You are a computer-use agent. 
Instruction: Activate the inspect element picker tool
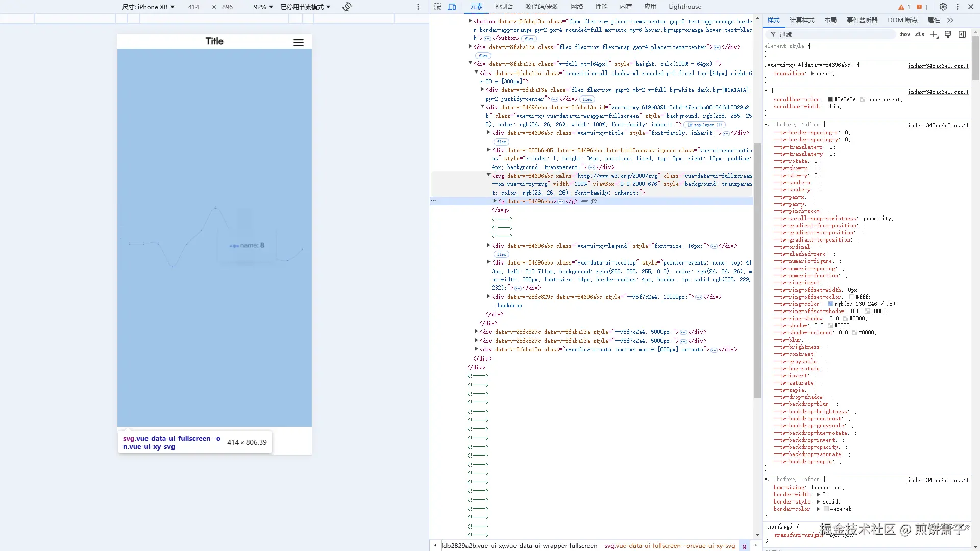tap(437, 7)
